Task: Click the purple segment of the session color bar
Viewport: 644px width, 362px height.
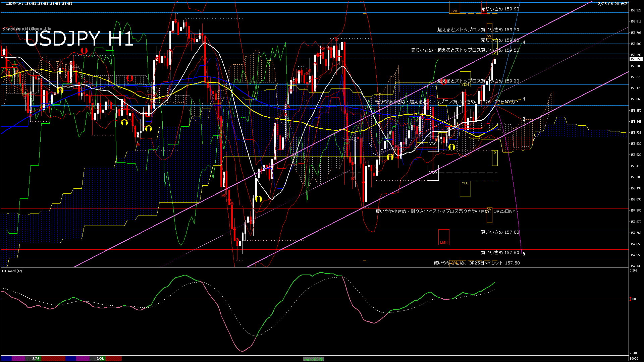Action: pos(18,359)
